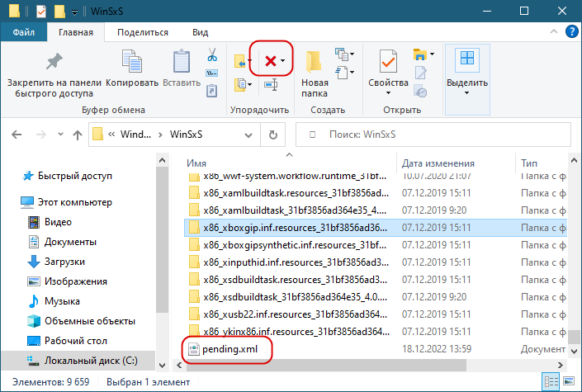The image size is (582, 392).
Task: Click the Properties checkmark icon
Action: pos(388,61)
